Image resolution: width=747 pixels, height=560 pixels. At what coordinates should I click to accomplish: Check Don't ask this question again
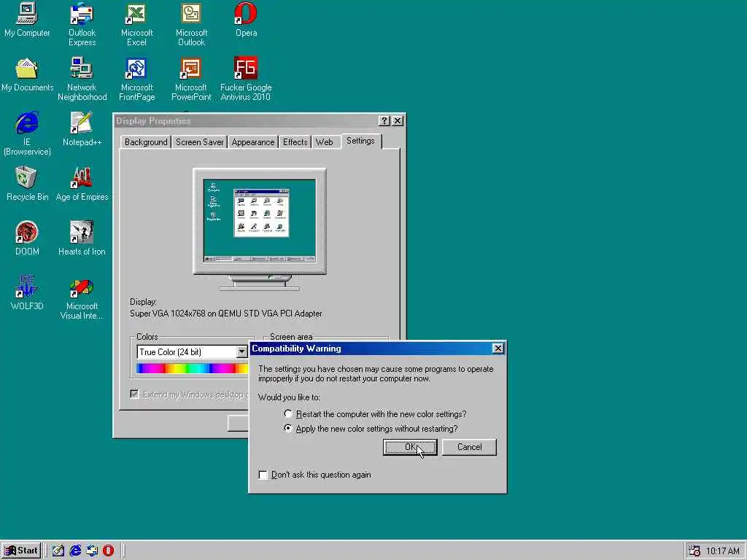[x=263, y=475]
